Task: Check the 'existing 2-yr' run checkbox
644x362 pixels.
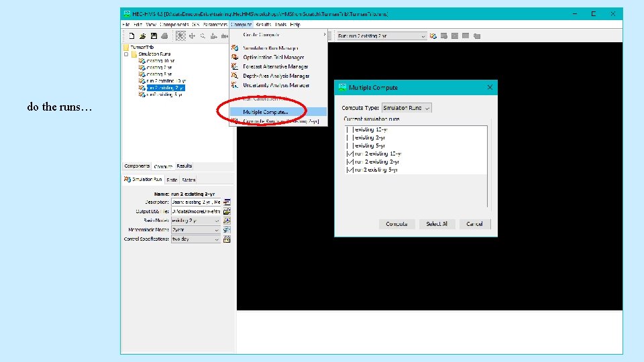Action: tap(350, 137)
